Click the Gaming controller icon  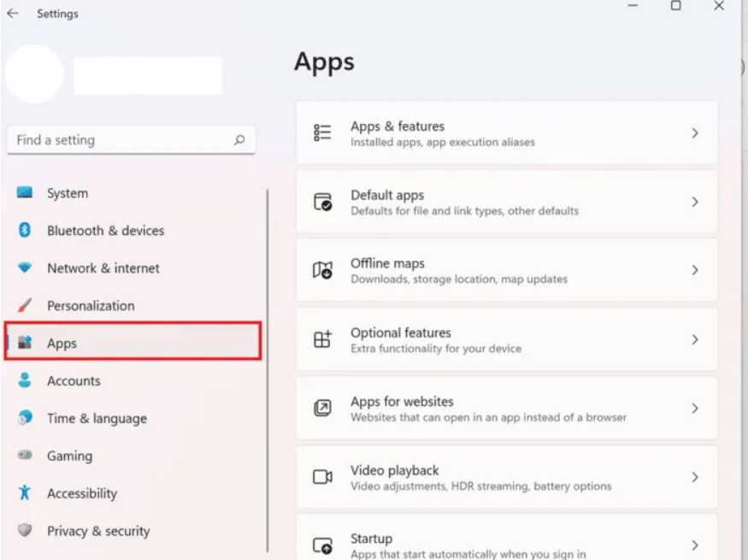click(x=25, y=456)
